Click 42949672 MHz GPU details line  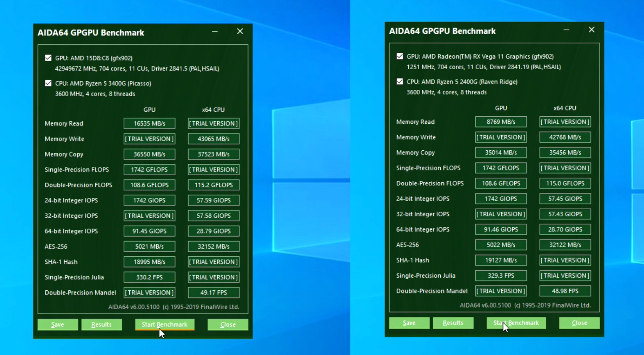(137, 69)
